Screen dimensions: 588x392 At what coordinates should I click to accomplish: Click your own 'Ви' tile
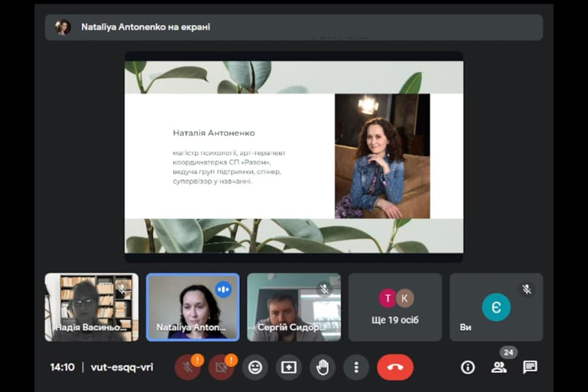[x=497, y=307]
